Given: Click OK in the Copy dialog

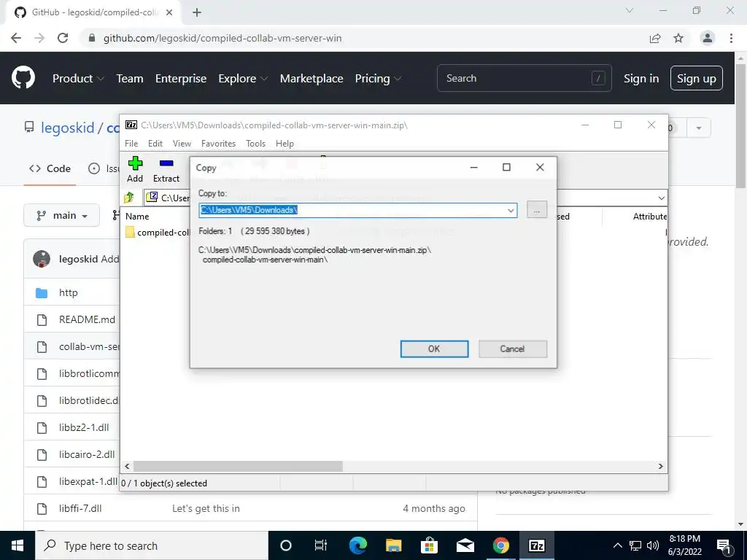Looking at the screenshot, I should click(434, 349).
